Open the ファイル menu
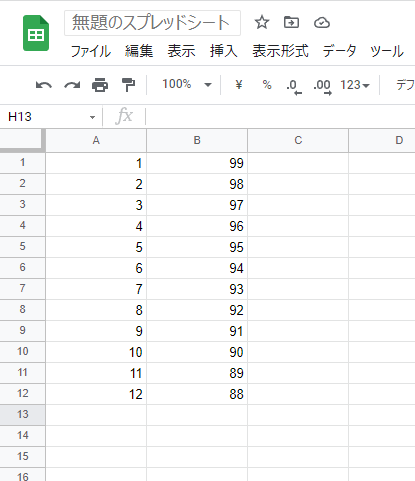The height and width of the screenshot is (481, 415). click(x=91, y=51)
